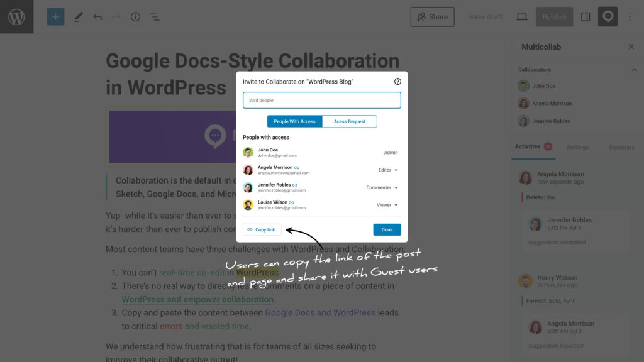Screen dimensions: 644x362
Task: Click the purple featured image banner
Action: click(x=172, y=136)
